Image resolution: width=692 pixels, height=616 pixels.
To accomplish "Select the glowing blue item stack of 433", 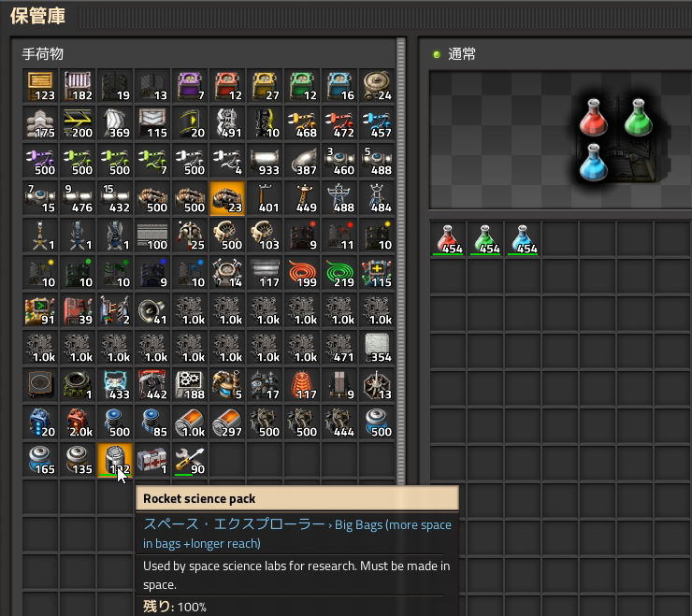I will (115, 385).
